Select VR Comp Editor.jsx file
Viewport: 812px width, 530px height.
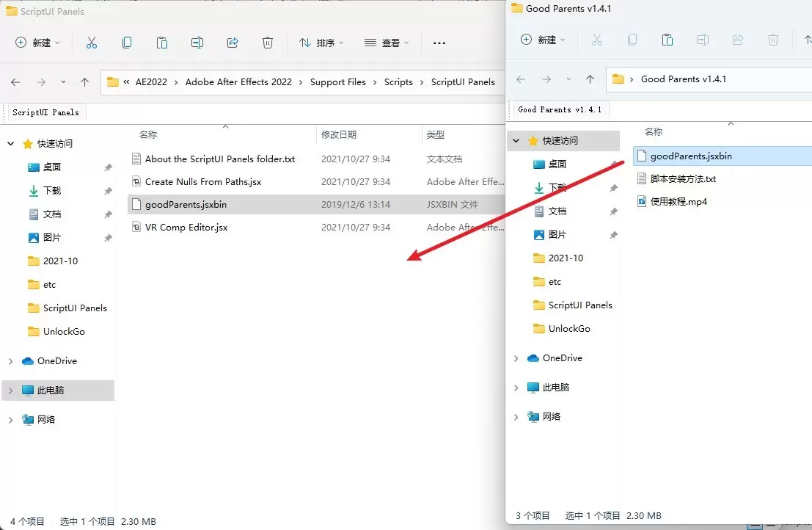186,228
